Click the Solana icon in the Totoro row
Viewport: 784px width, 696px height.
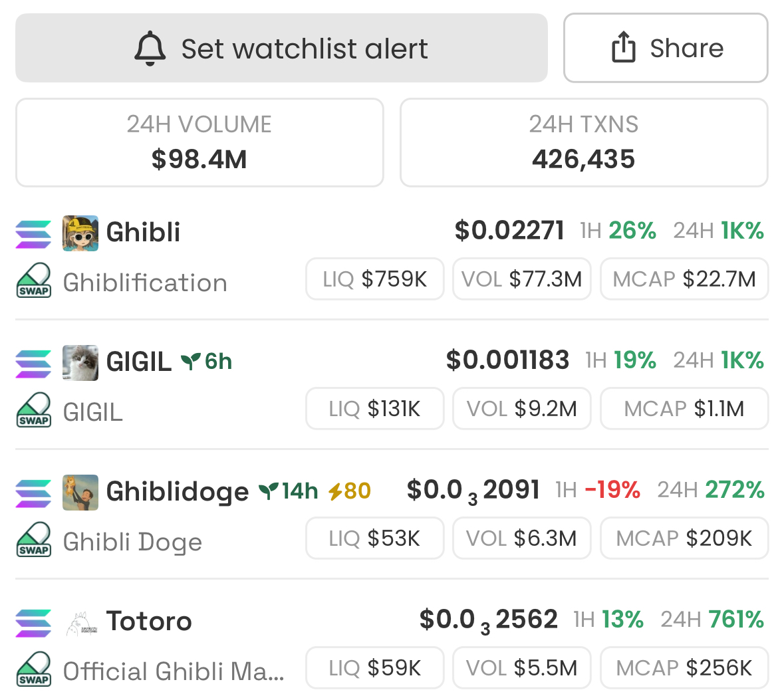click(33, 623)
